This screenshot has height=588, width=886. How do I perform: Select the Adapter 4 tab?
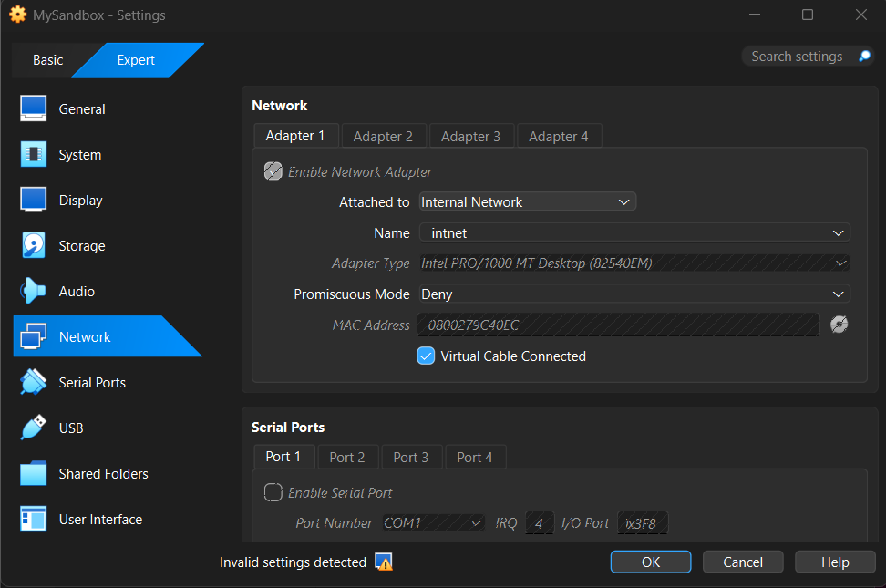pos(558,136)
